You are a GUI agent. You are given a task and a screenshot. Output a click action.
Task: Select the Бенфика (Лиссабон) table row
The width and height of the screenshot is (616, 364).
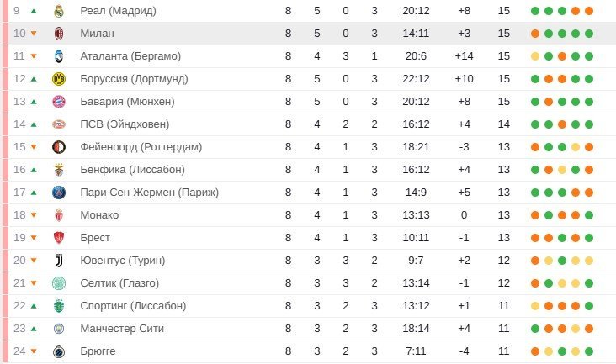click(x=312, y=170)
